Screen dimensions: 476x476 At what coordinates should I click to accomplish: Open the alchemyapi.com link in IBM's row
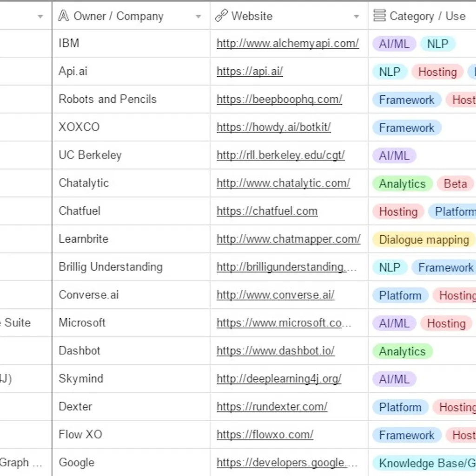pyautogui.click(x=287, y=43)
